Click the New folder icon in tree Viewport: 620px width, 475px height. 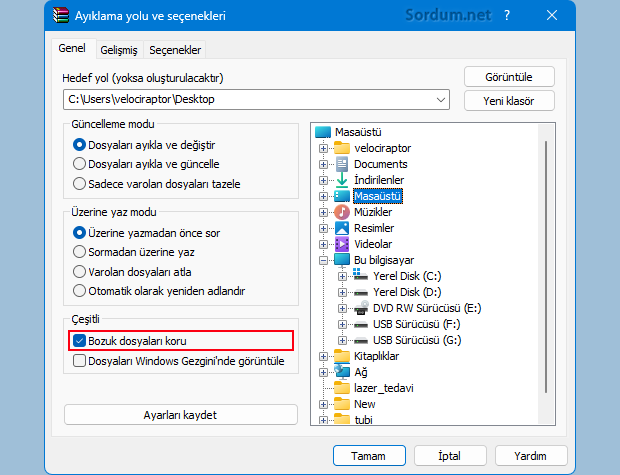(342, 404)
